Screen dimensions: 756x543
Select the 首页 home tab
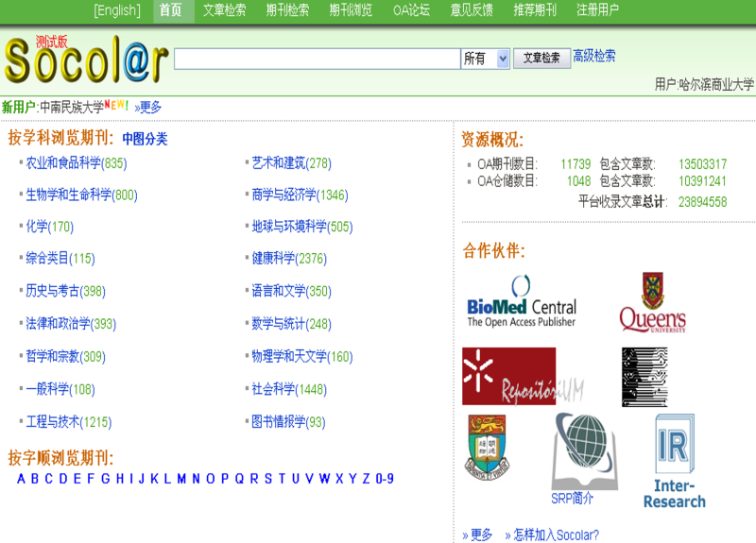pos(171,10)
